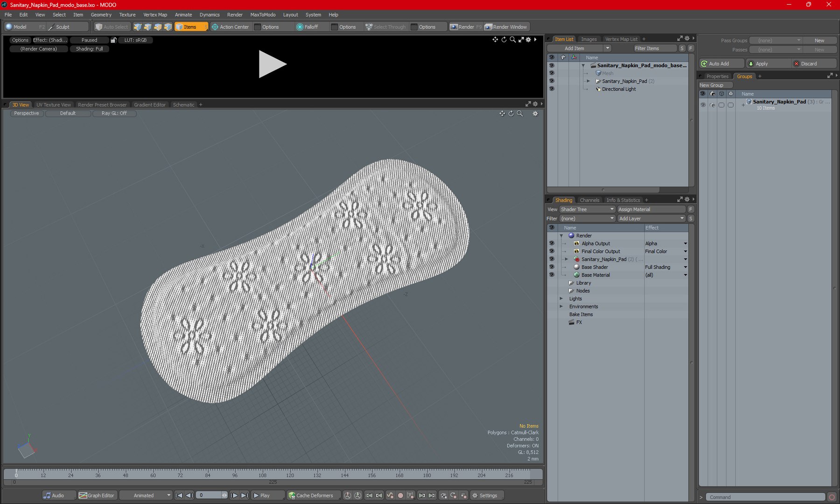Viewport: 840px width, 504px height.
Task: Toggle Base Material visibility eye
Action: tap(552, 275)
